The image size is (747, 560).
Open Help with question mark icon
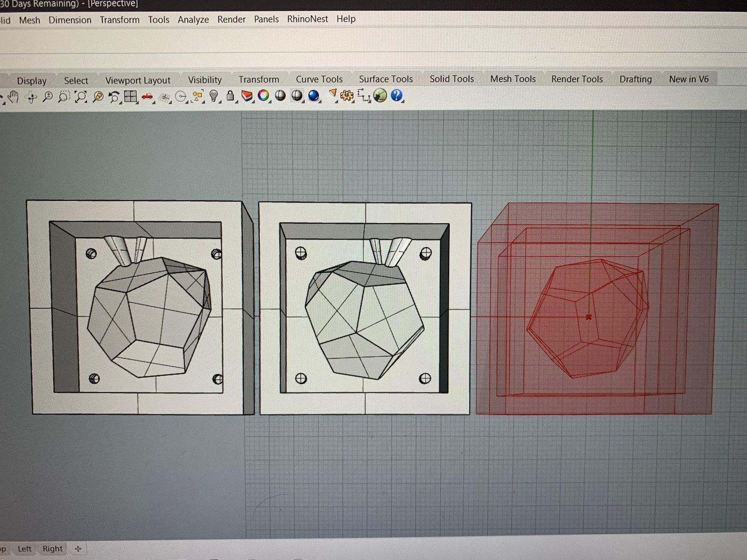tap(396, 96)
